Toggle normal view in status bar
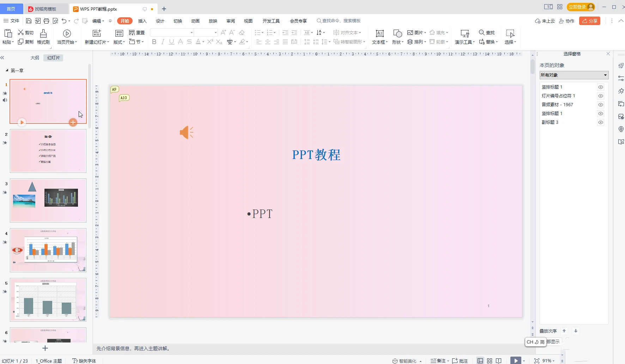The width and height of the screenshot is (625, 364). [480, 361]
